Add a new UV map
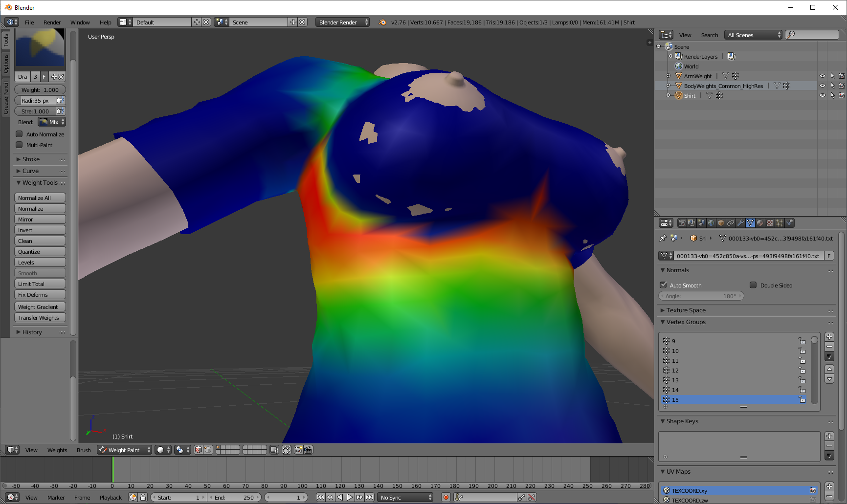The image size is (847, 504). click(829, 486)
